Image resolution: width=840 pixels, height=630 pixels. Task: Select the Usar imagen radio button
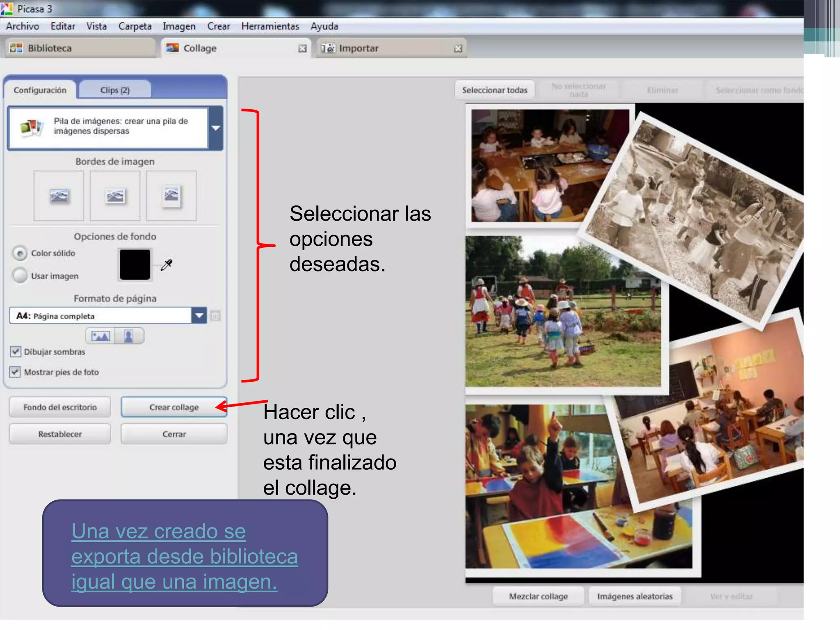20,275
